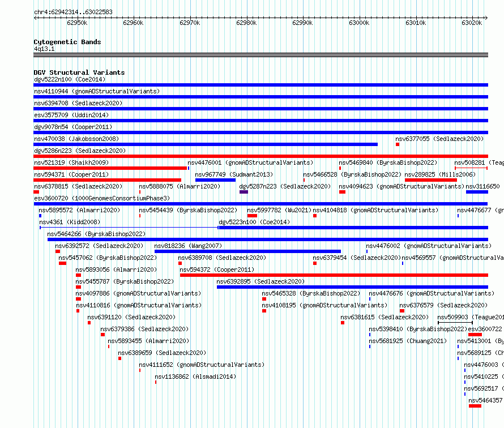Click the blue bar under nsv967749 (Sudmant2013)
504x428 pixels.
[x=215, y=180]
